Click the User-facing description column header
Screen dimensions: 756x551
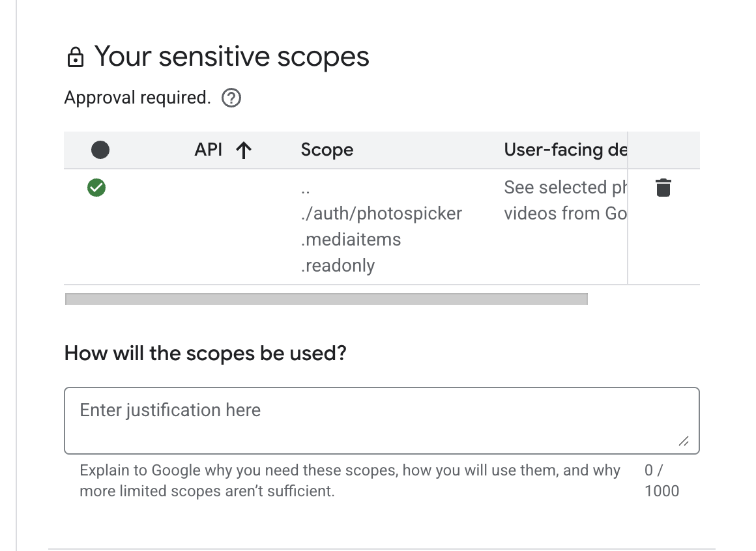pyautogui.click(x=564, y=150)
